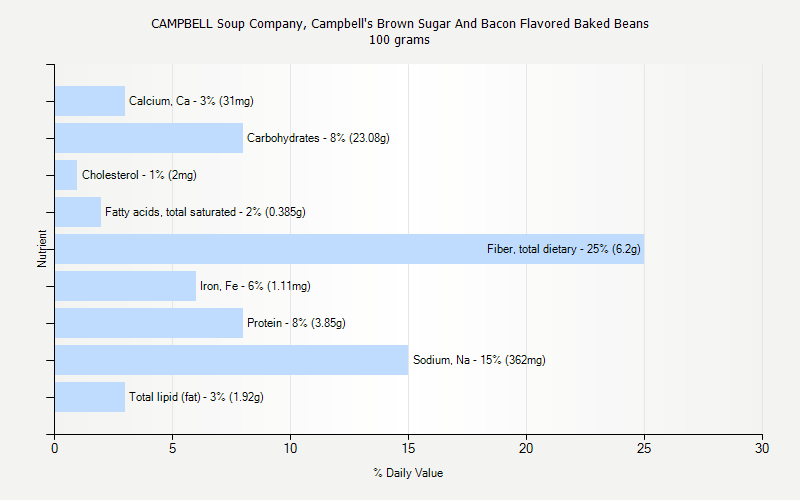Click the 'Protein - 8% (3.85g)' label

(310, 323)
